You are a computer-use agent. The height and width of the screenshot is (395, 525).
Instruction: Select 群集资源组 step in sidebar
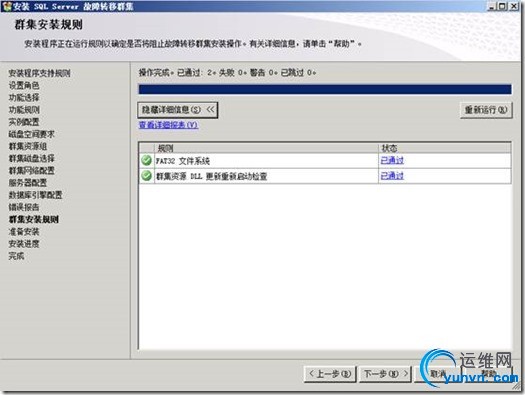click(x=28, y=146)
